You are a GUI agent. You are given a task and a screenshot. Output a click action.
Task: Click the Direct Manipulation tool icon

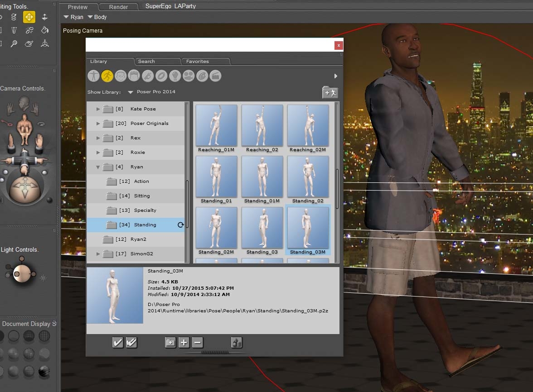tap(44, 44)
